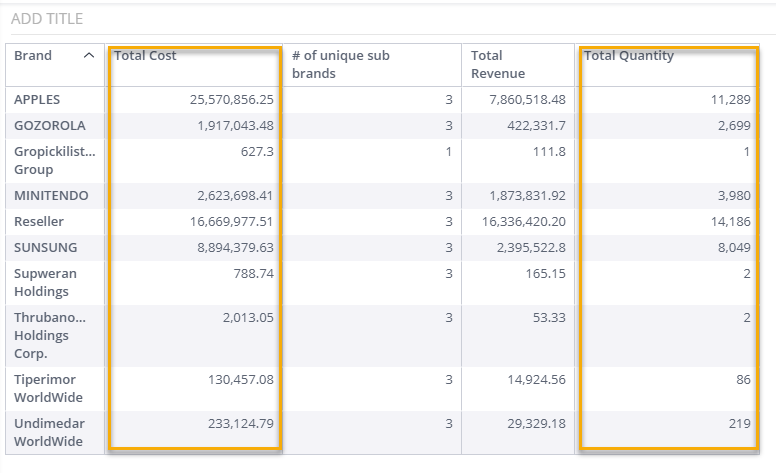Click the Total Cost column header
The width and height of the screenshot is (776, 473).
click(145, 56)
